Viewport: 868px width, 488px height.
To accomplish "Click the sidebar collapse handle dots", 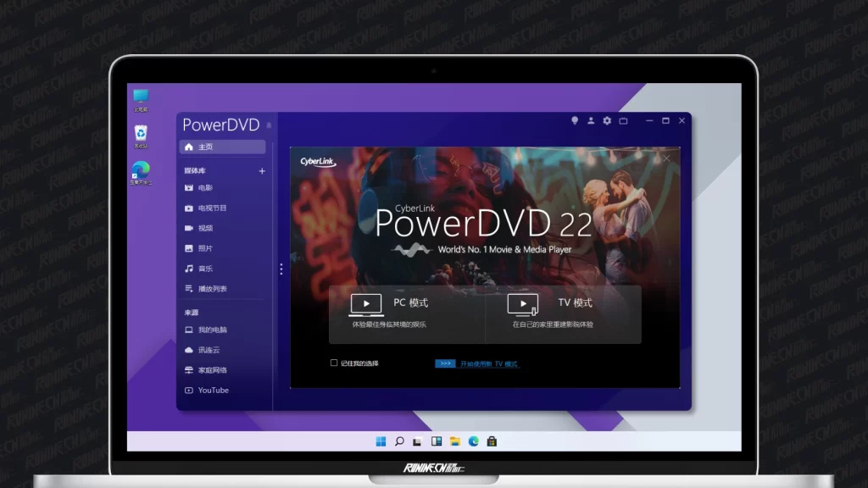I will tap(281, 269).
